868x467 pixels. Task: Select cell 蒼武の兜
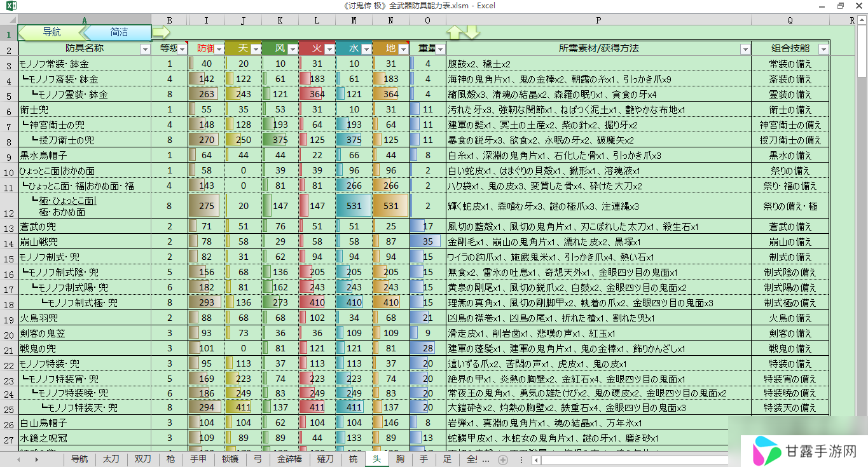[85, 227]
